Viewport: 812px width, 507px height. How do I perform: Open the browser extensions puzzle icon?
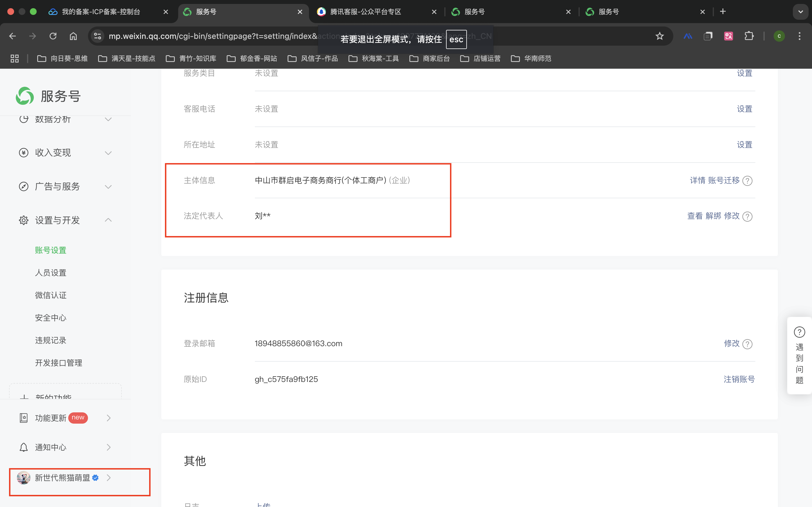click(x=749, y=36)
